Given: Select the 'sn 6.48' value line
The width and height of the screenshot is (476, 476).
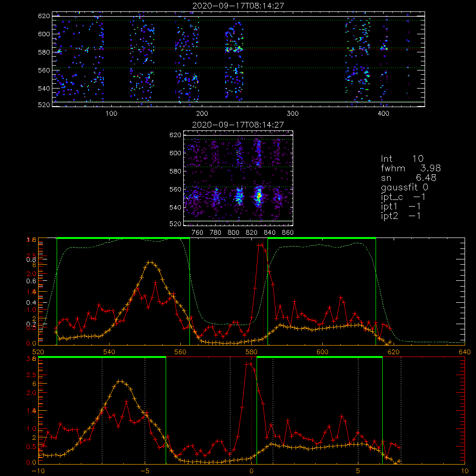Looking at the screenshot, I should pos(408,178).
